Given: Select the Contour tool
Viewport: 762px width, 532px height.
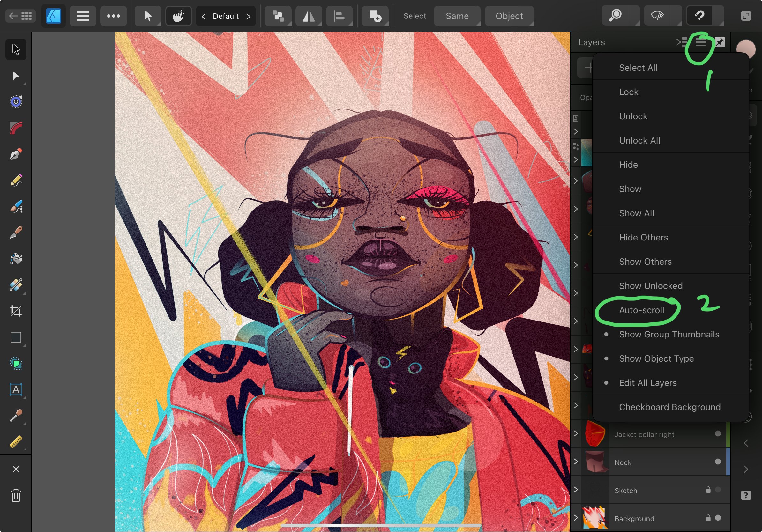Looking at the screenshot, I should (16, 101).
